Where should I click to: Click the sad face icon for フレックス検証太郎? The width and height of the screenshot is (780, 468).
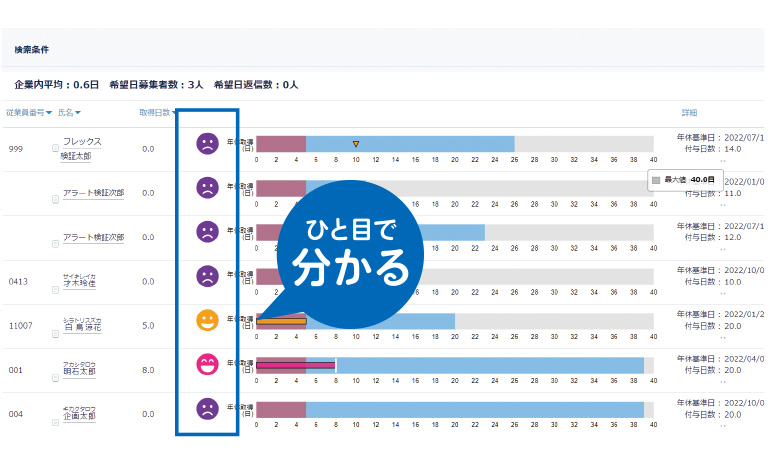[207, 143]
